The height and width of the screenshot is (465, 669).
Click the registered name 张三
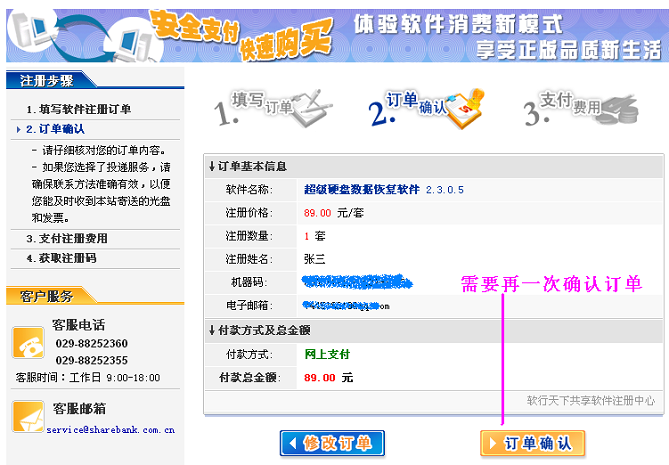click(314, 259)
